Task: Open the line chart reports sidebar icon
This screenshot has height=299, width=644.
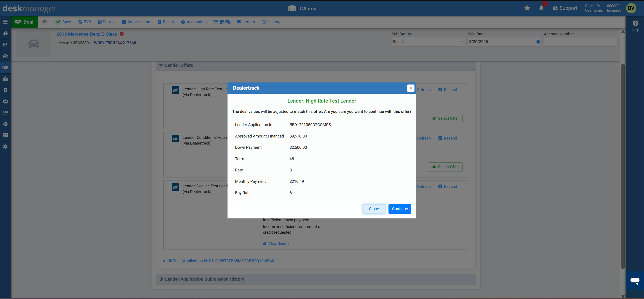Action: point(5,45)
